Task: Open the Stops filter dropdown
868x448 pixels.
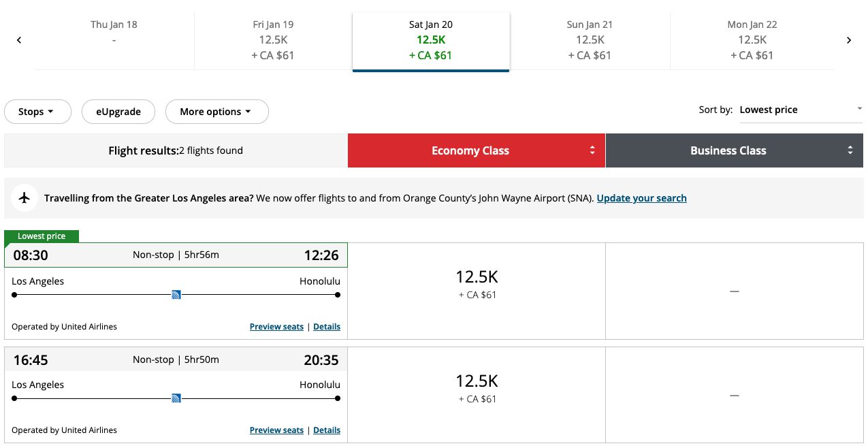Action: tap(37, 111)
